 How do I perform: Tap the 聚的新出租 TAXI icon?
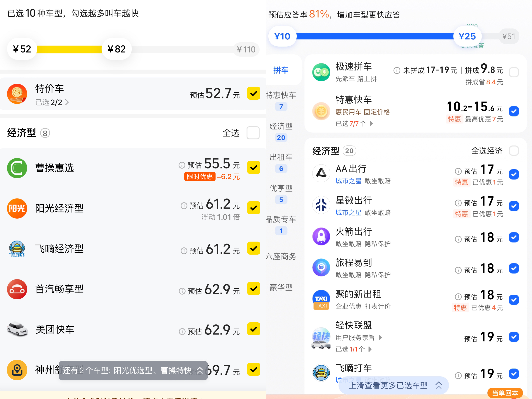click(321, 299)
